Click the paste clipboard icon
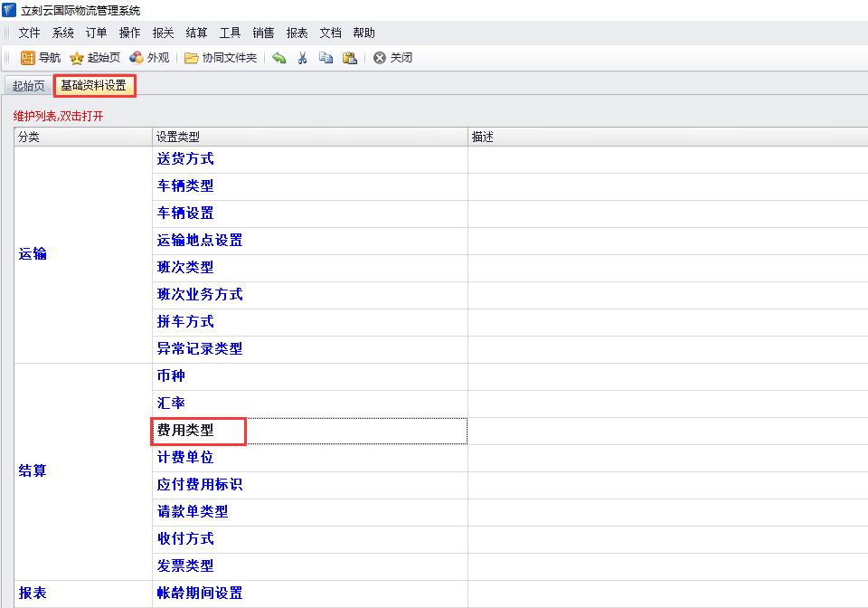The height and width of the screenshot is (608, 868). 349,58
